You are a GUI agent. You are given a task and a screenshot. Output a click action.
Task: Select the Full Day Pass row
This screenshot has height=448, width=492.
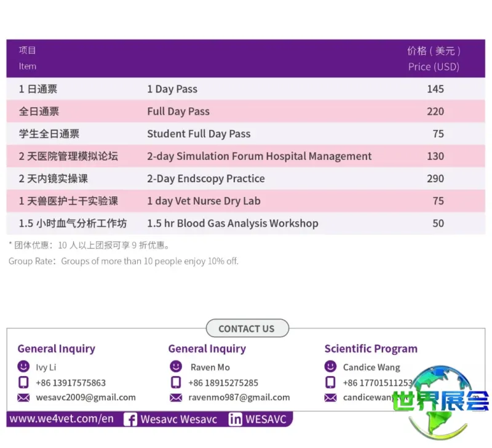pos(245,111)
